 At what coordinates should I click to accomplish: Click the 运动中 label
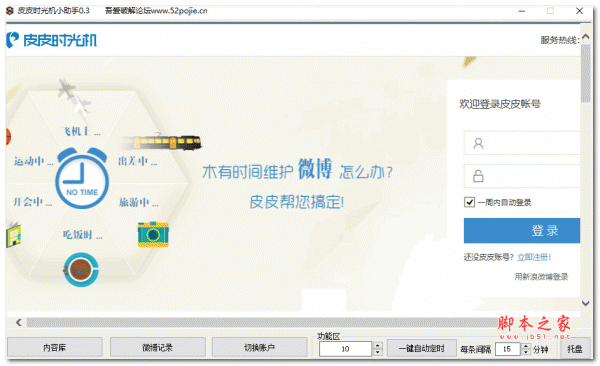[x=33, y=161]
